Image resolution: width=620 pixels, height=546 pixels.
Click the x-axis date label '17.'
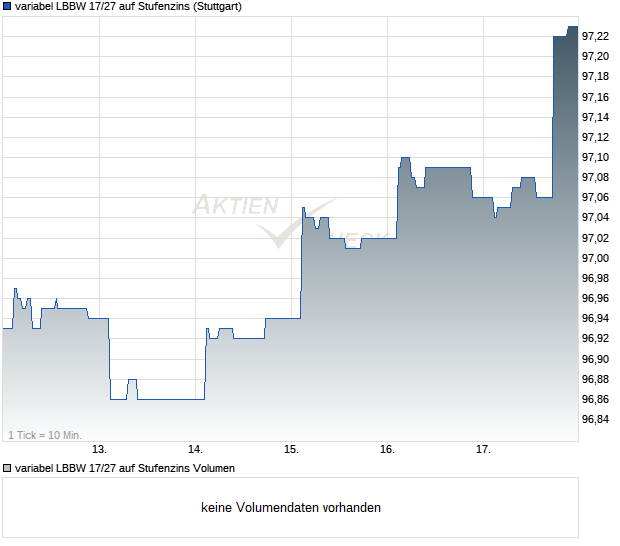pos(483,450)
